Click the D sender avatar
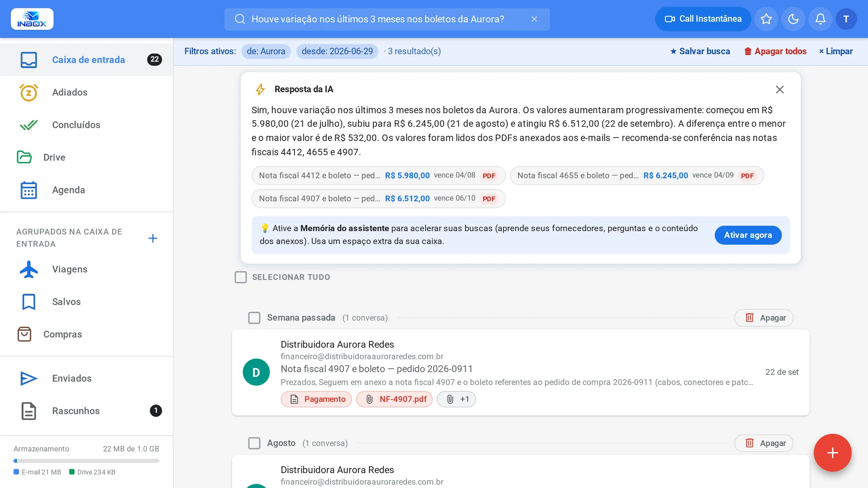The image size is (868, 488). pos(256,372)
